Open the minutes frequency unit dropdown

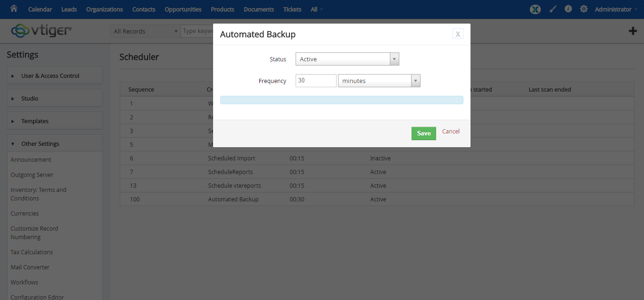[x=379, y=81]
